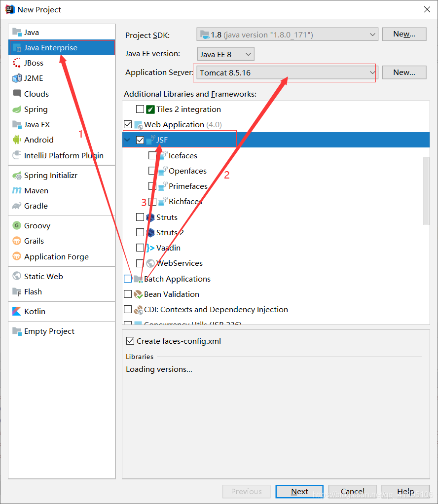Collapse the JSF tree node

(127, 140)
